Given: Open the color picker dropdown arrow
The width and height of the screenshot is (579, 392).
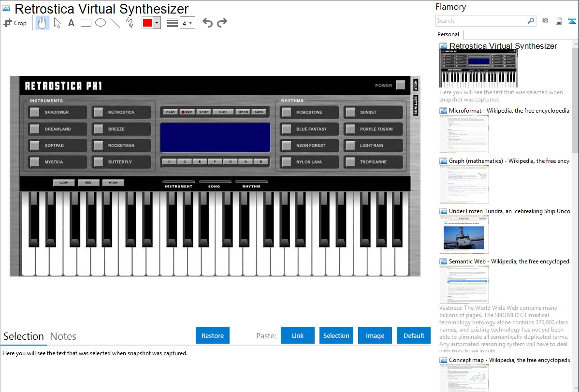Looking at the screenshot, I should pos(157,23).
